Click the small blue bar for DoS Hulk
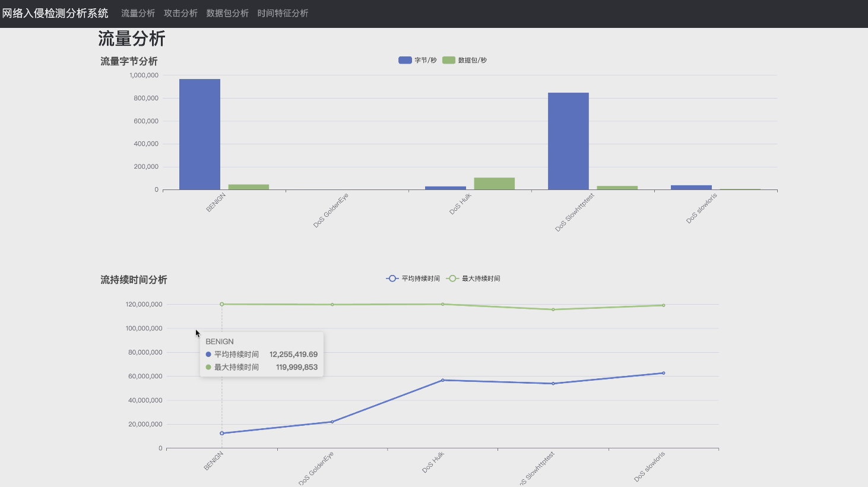The width and height of the screenshot is (868, 487). [x=445, y=188]
